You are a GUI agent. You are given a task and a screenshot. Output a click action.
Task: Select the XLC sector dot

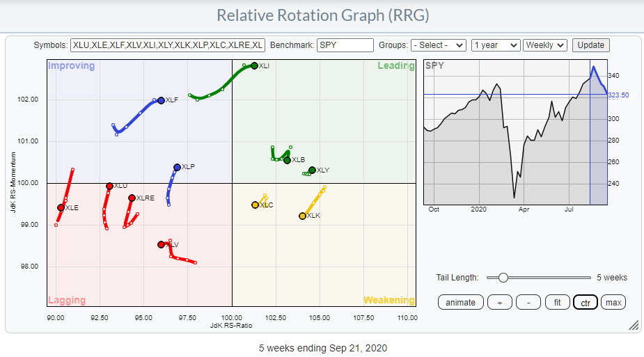pyautogui.click(x=255, y=205)
